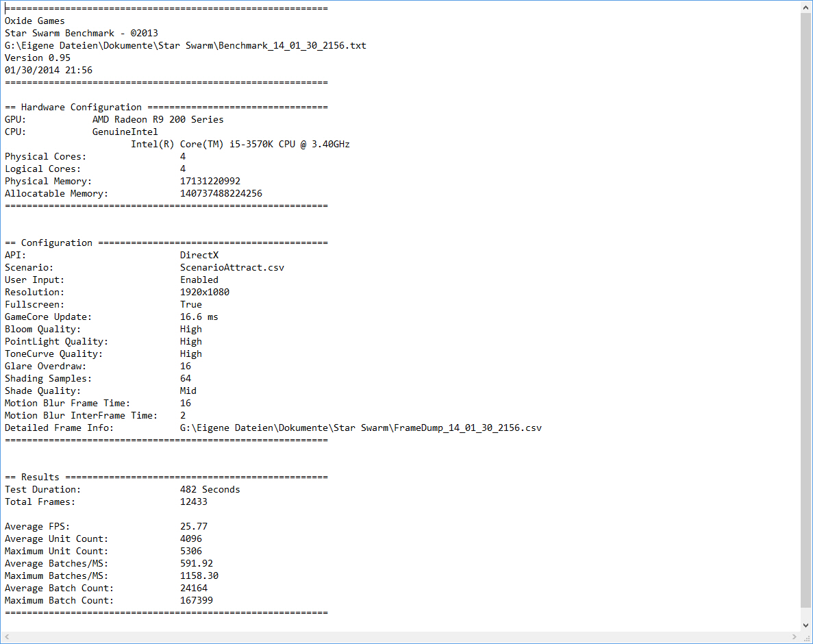813x644 pixels.
Task: Click the User Input value "Enabled"
Action: [199, 280]
